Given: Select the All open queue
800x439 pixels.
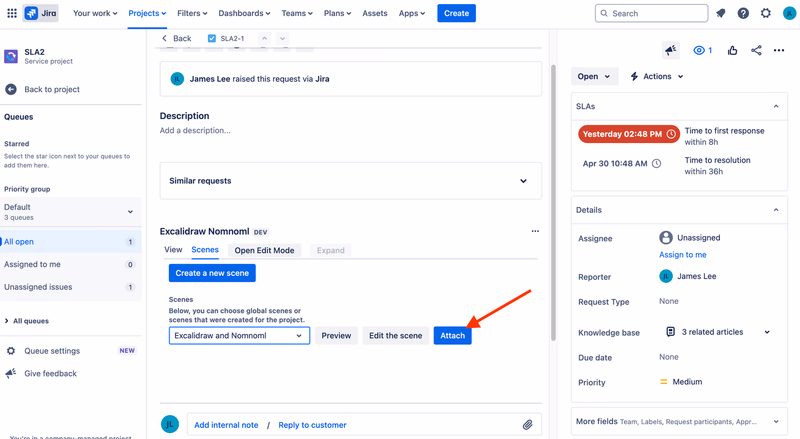Looking at the screenshot, I should pyautogui.click(x=70, y=241).
